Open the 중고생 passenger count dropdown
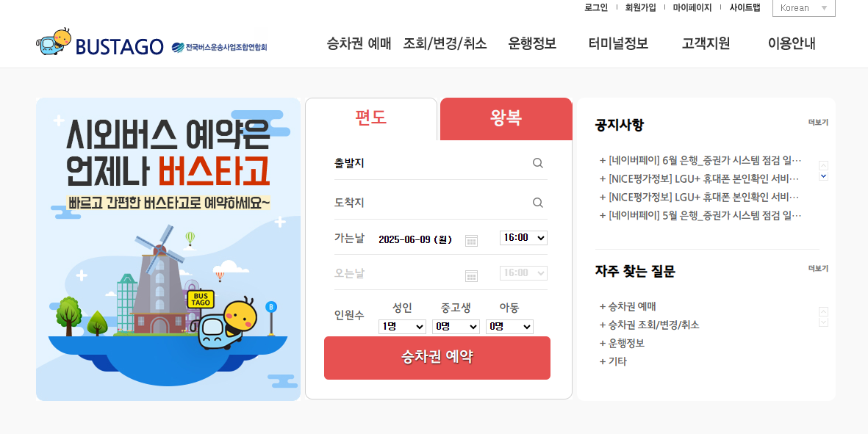This screenshot has height=434, width=868. 456,327
